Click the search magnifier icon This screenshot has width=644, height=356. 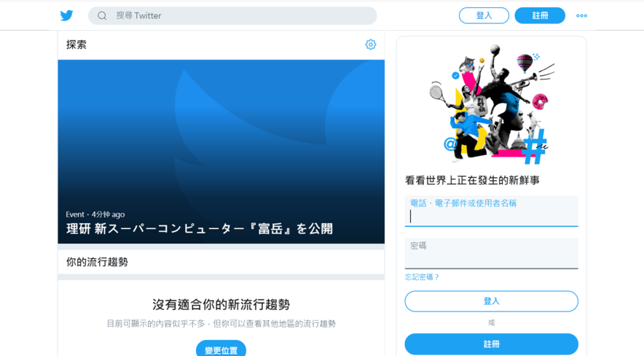102,15
